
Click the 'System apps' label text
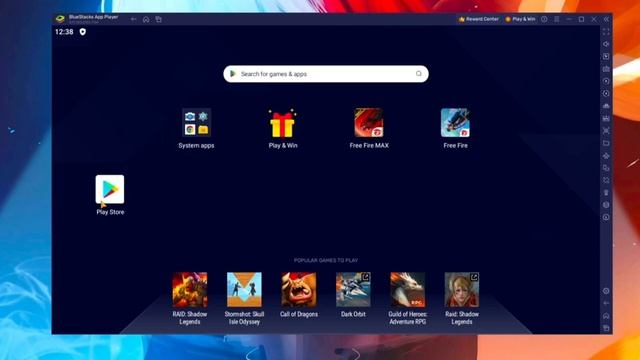click(x=196, y=145)
